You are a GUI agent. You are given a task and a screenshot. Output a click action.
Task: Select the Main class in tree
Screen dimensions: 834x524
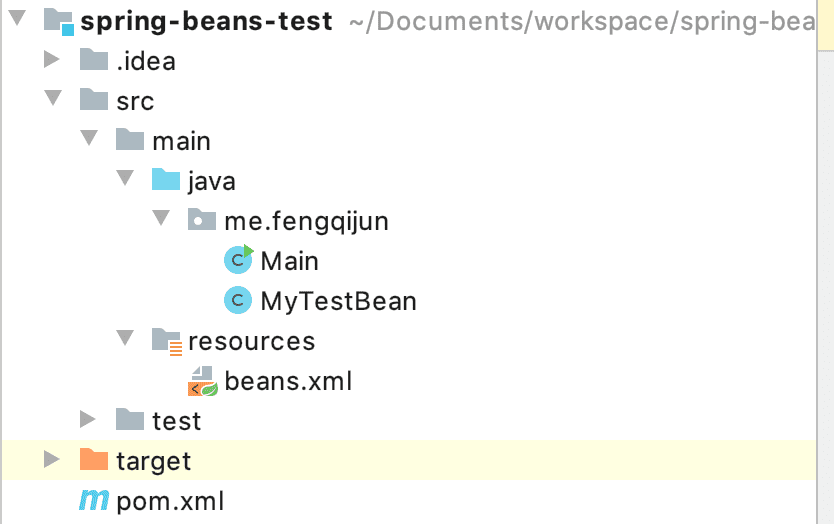pyautogui.click(x=289, y=261)
